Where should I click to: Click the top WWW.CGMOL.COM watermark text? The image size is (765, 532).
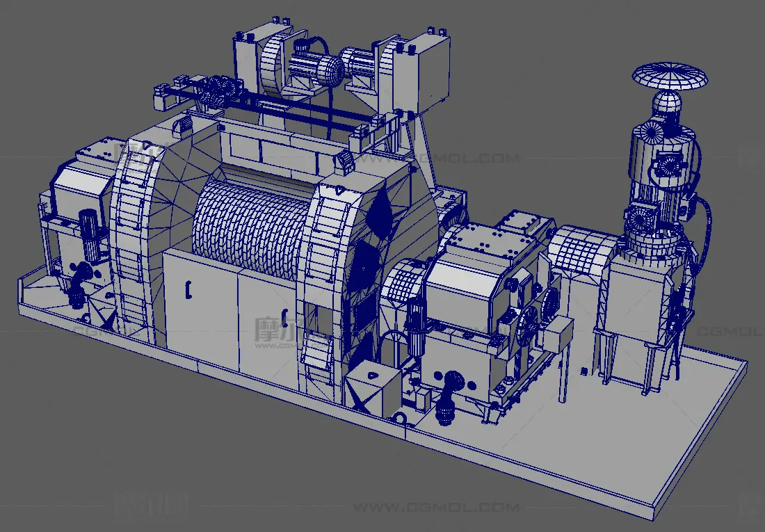[x=458, y=158]
